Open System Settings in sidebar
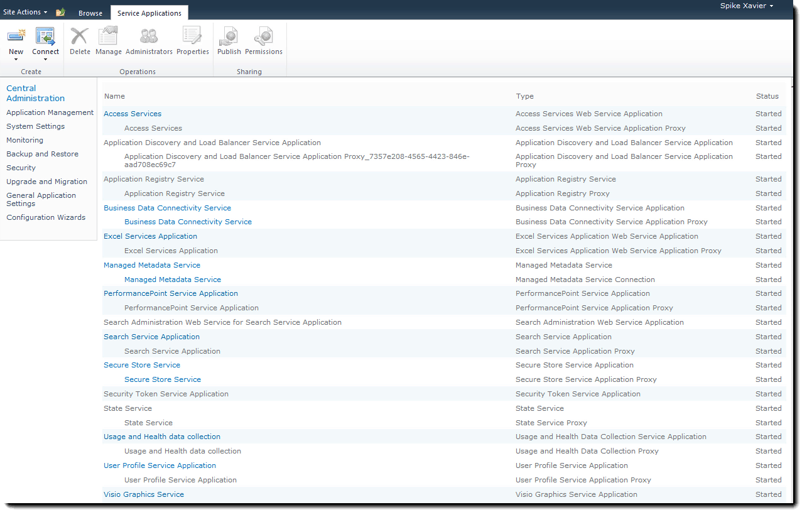 [35, 126]
